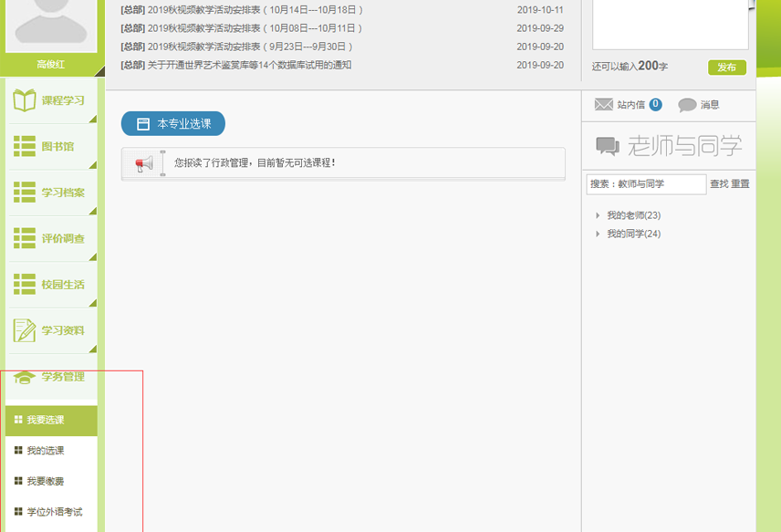Open 学位外语考试 submenu item
The image size is (781, 532).
coord(54,512)
